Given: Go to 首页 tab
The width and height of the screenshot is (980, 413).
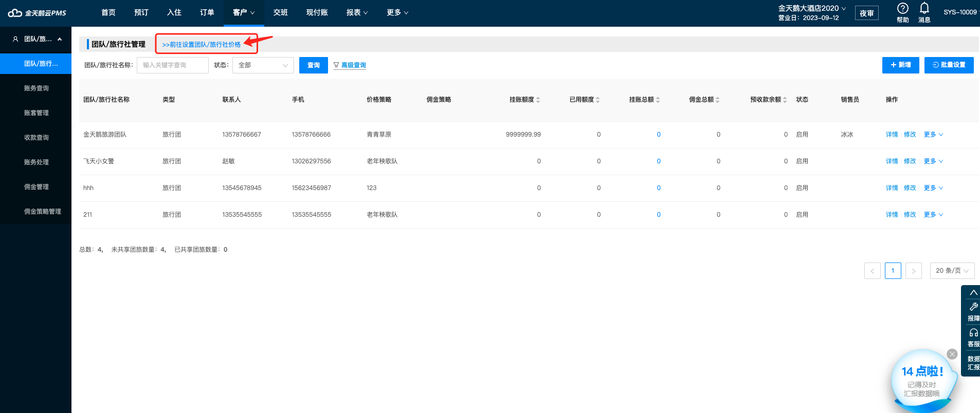Looking at the screenshot, I should [108, 12].
